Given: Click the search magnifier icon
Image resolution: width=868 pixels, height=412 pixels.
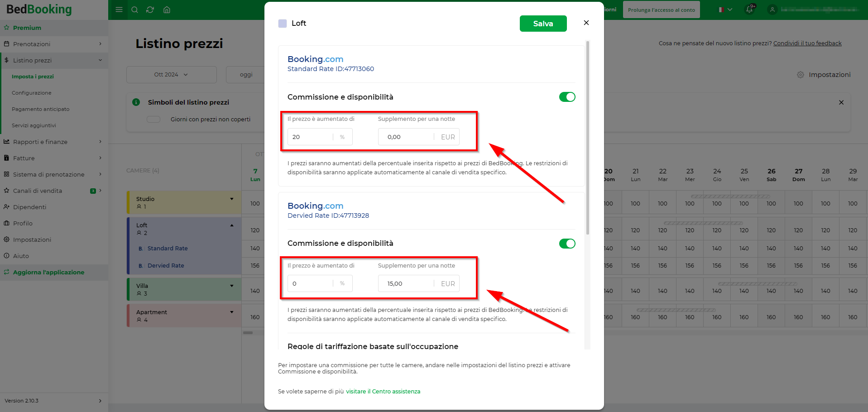Looking at the screenshot, I should pos(134,10).
